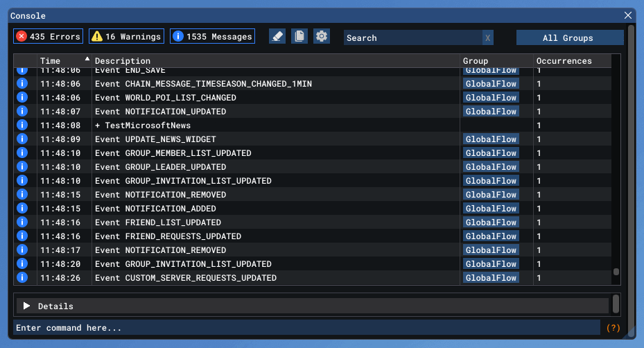
Task: Toggle the 435 Errors filter
Action: point(48,36)
